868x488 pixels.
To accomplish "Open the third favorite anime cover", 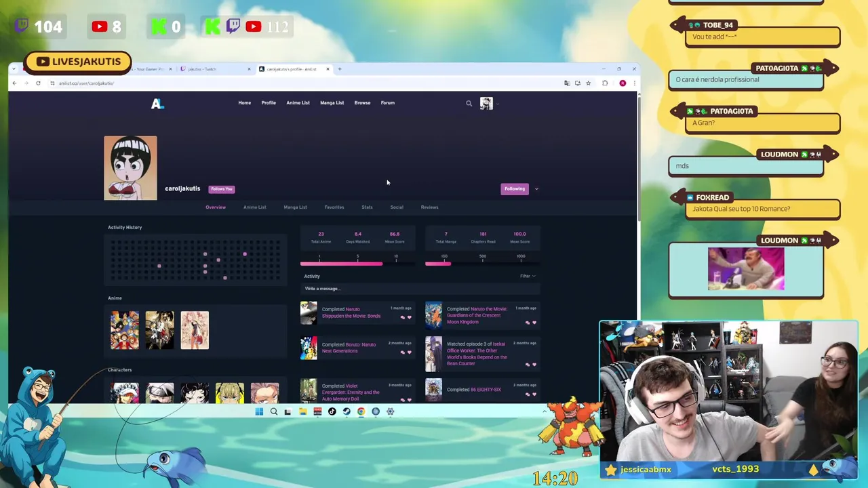I will [x=195, y=330].
